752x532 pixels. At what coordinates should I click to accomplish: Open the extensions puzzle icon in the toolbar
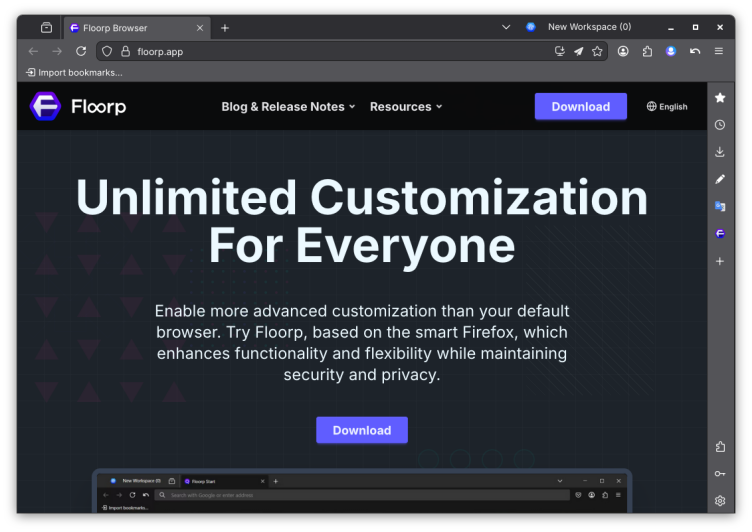pos(647,51)
